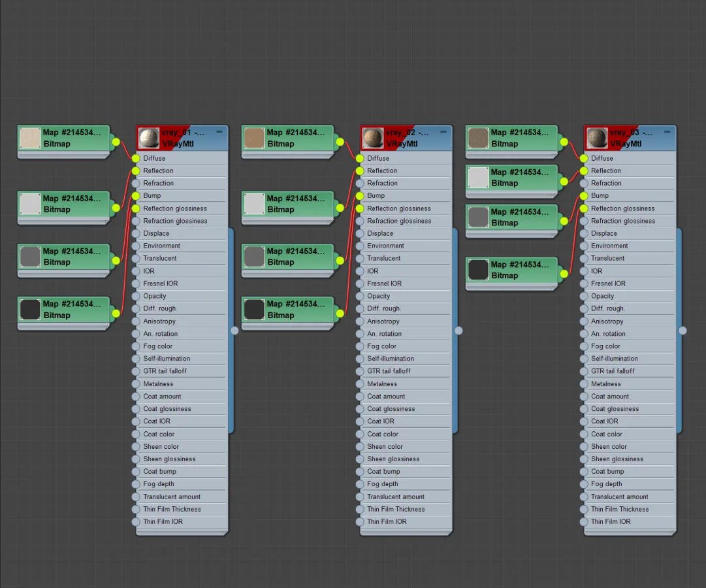Select 'Translucent amount' label on vray_02

click(396, 497)
